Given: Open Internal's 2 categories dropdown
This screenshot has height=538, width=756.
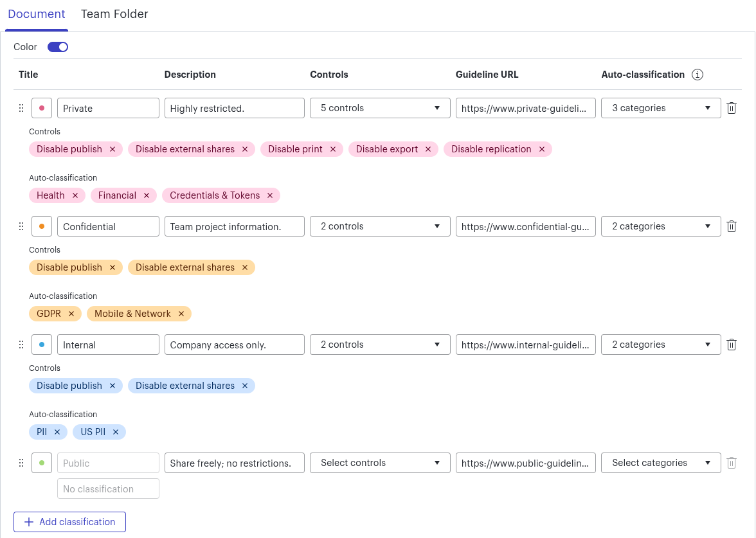Looking at the screenshot, I should click(x=661, y=345).
